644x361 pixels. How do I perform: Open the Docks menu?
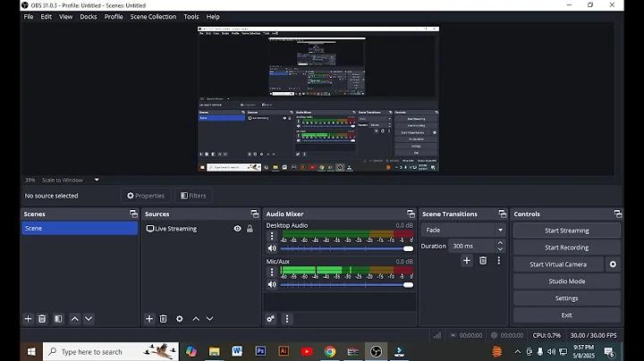[89, 17]
